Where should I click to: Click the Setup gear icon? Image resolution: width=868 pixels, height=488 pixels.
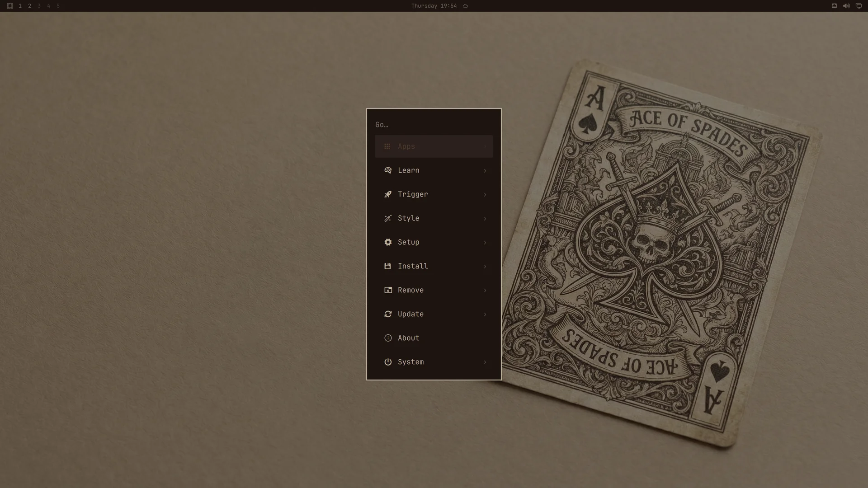coord(388,242)
